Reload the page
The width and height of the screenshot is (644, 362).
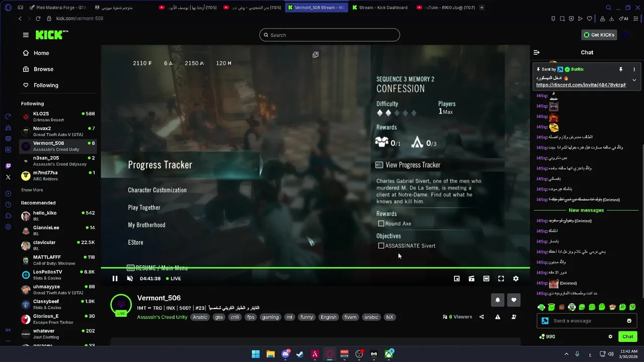pos(38,19)
